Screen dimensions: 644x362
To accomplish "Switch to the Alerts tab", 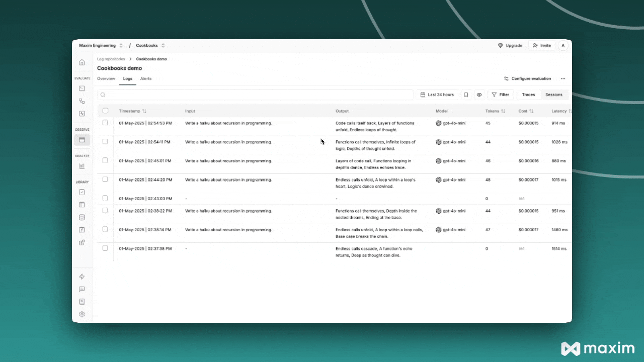I will [146, 78].
